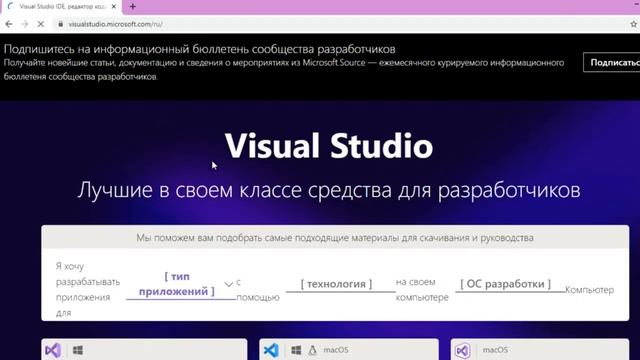The image size is (640, 360).
Task: Bookmark page with the star icon
Action: [633, 24]
